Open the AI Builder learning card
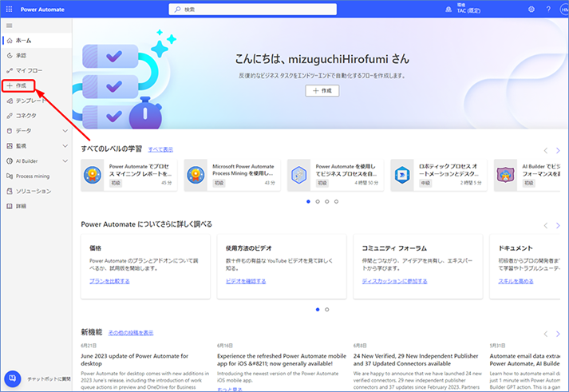The height and width of the screenshot is (392, 569). 528,175
